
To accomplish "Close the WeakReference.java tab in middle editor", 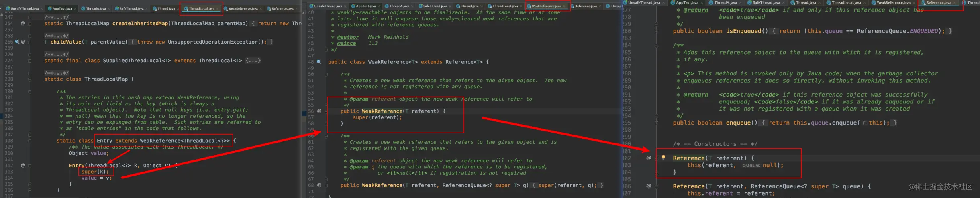I will [564, 6].
